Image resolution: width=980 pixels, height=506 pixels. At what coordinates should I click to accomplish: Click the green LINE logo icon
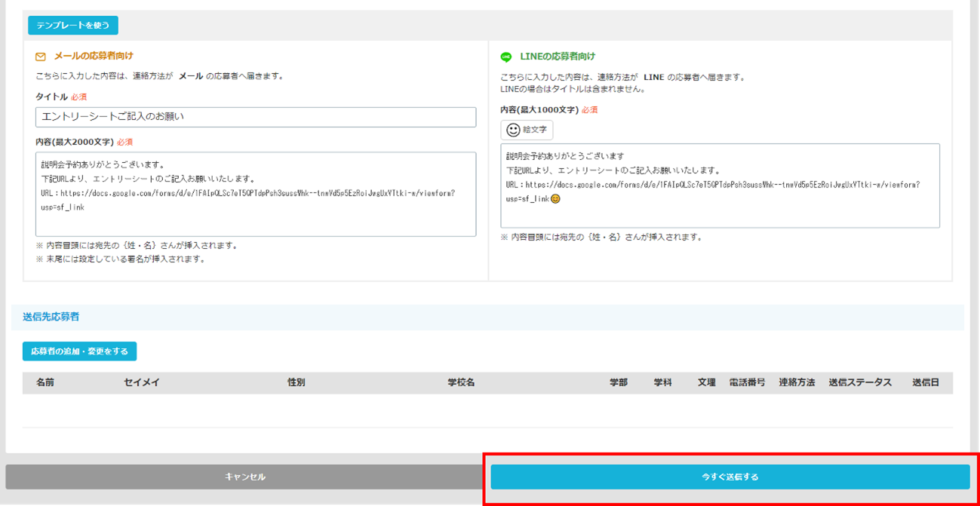pyautogui.click(x=506, y=57)
